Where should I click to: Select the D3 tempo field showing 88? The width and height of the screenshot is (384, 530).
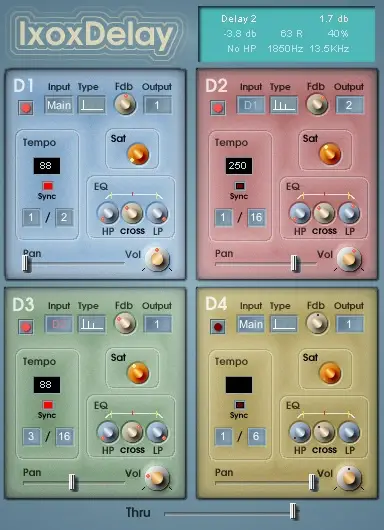pyautogui.click(x=47, y=385)
